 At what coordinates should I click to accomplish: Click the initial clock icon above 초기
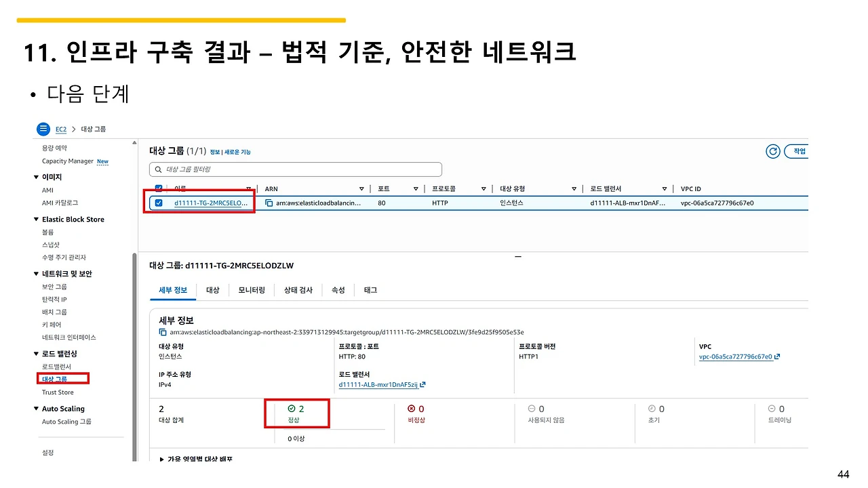tap(652, 409)
